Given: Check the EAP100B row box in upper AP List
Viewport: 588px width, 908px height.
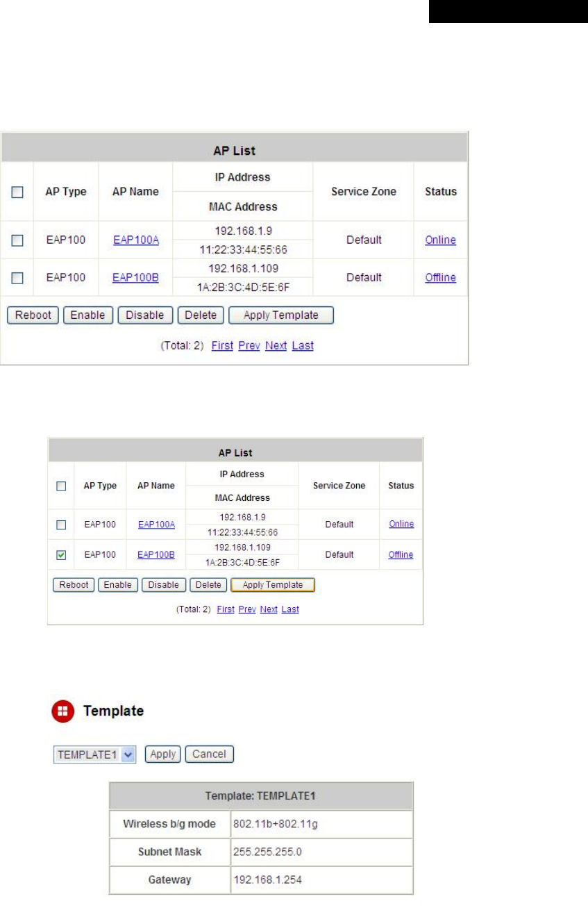Looking at the screenshot, I should (x=18, y=278).
